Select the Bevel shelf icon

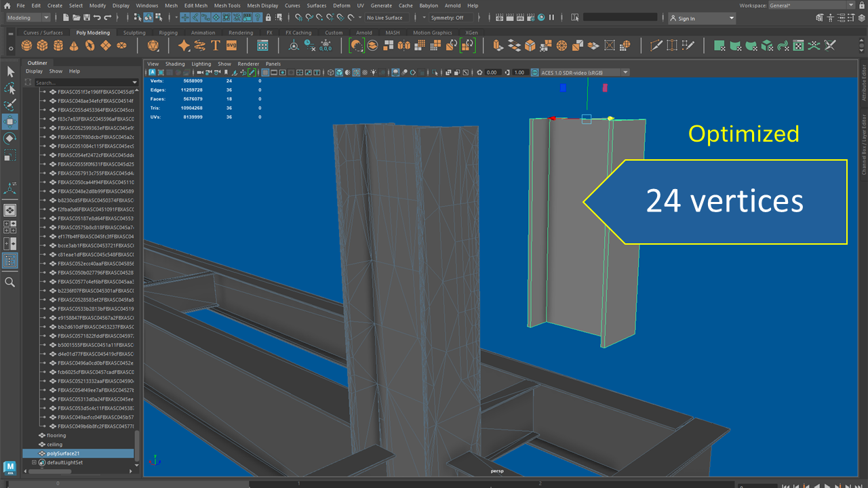[530, 45]
